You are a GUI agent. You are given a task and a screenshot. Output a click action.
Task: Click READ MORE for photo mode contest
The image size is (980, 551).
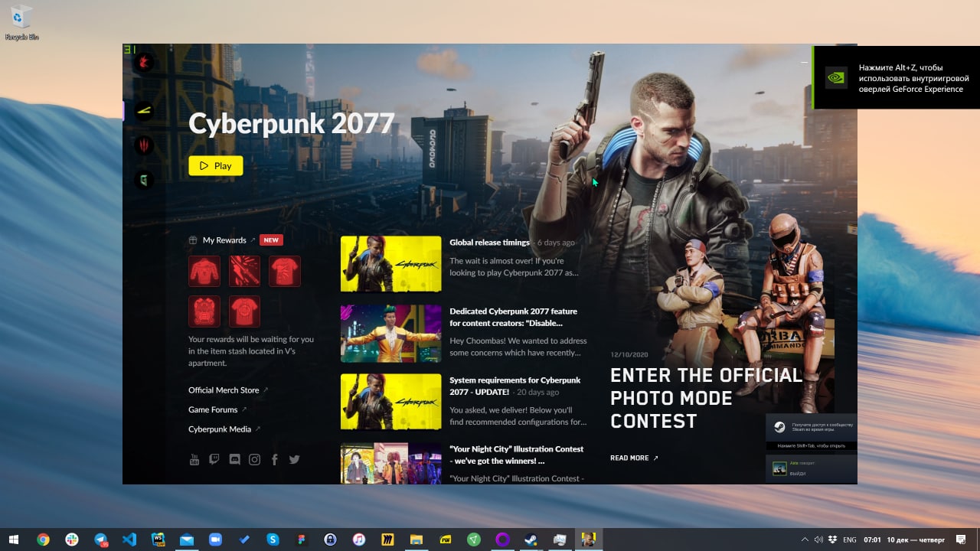pyautogui.click(x=634, y=458)
